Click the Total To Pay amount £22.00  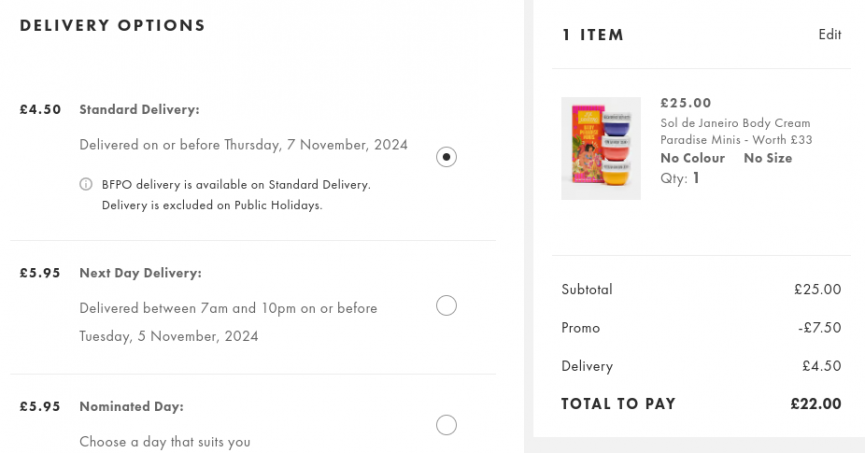(816, 403)
